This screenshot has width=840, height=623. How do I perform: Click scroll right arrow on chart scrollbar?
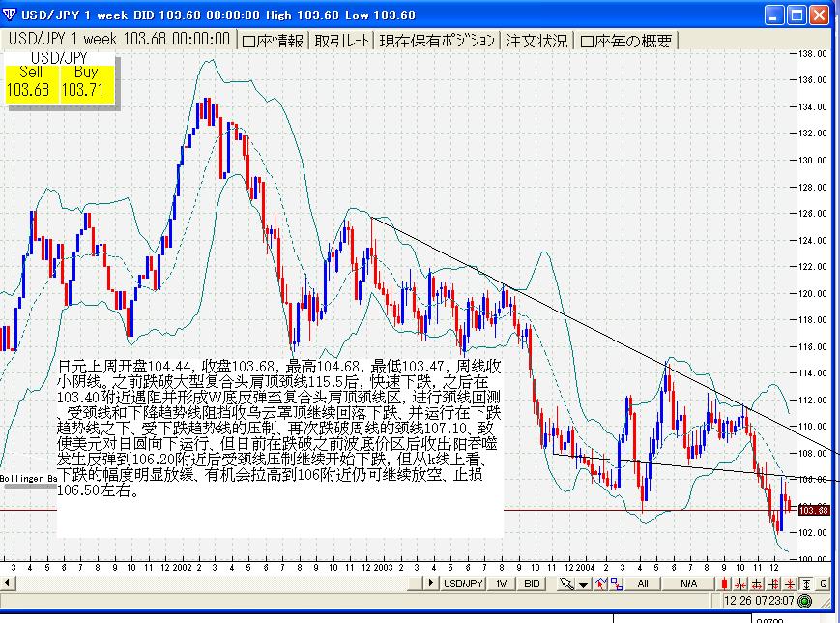coord(431,583)
